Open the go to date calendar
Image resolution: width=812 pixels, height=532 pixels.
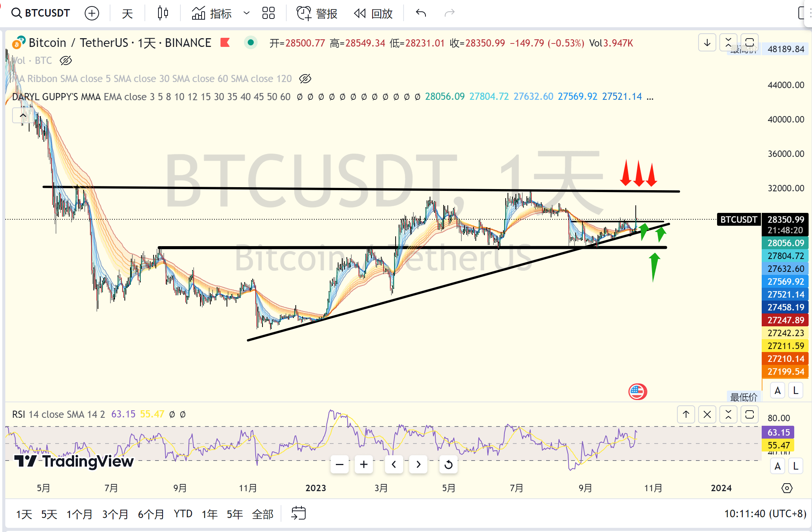(x=298, y=513)
